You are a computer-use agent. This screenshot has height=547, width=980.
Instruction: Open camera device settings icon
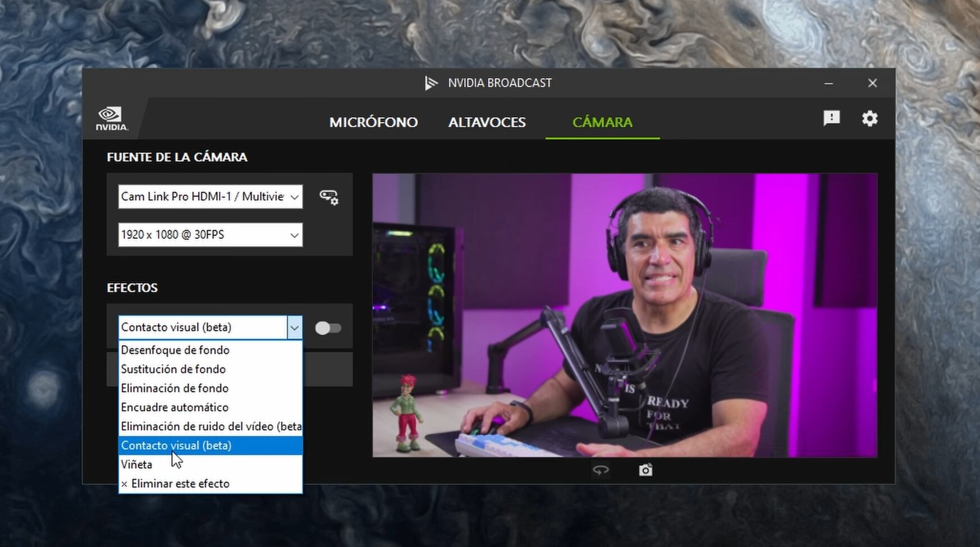click(x=329, y=197)
